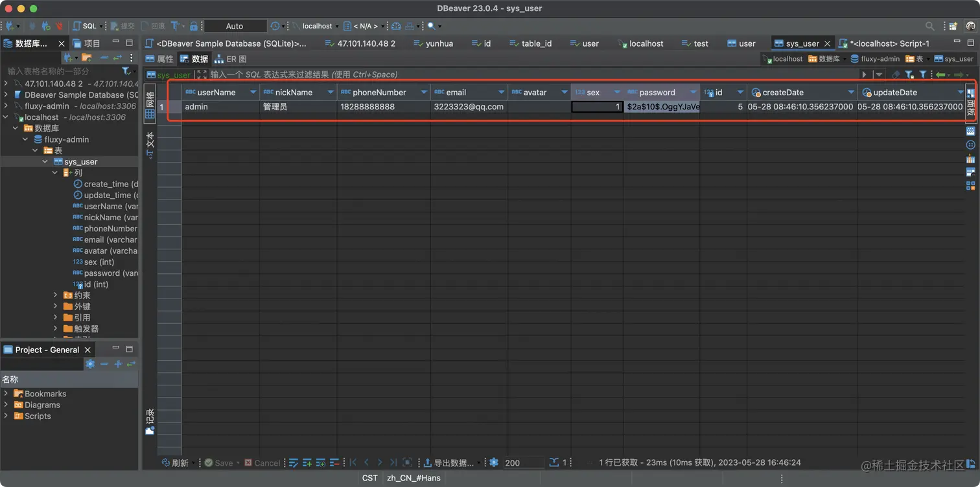Screen dimensions: 980x487
Task: Open the email column filter dropdown
Action: click(501, 92)
